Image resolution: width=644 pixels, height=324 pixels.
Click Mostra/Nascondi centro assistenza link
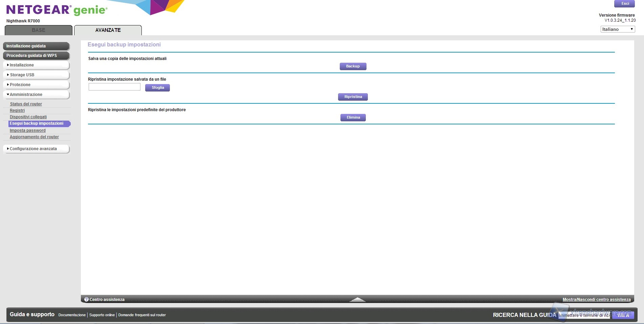(x=596, y=300)
